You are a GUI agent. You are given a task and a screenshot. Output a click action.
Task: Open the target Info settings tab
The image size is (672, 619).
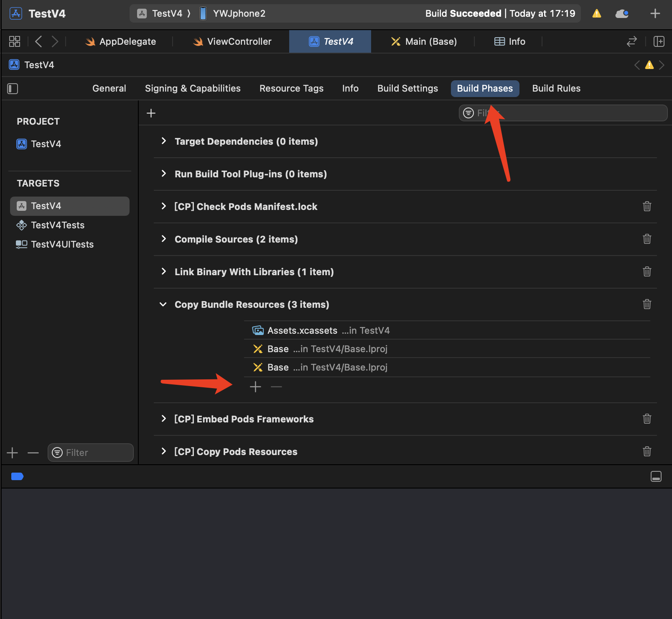click(x=350, y=88)
